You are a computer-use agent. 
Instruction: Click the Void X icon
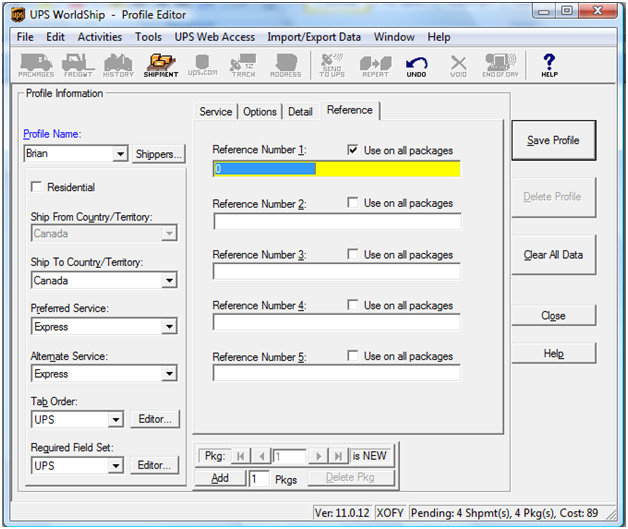459,65
